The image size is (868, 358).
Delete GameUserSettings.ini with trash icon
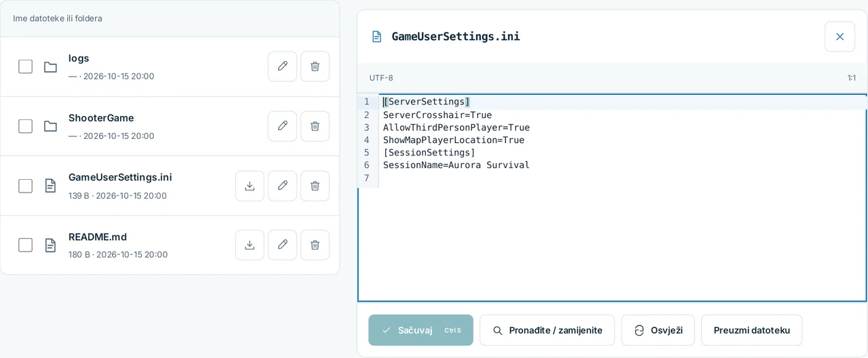click(x=315, y=186)
